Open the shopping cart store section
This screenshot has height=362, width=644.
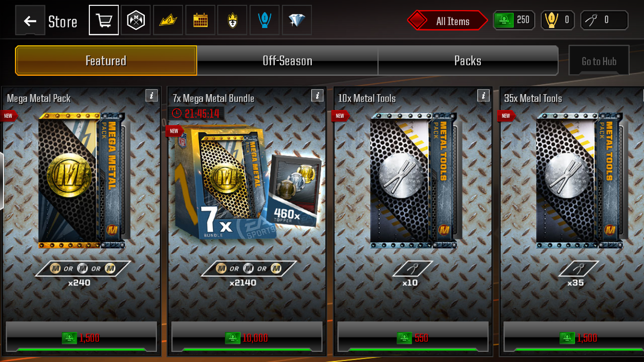104,20
